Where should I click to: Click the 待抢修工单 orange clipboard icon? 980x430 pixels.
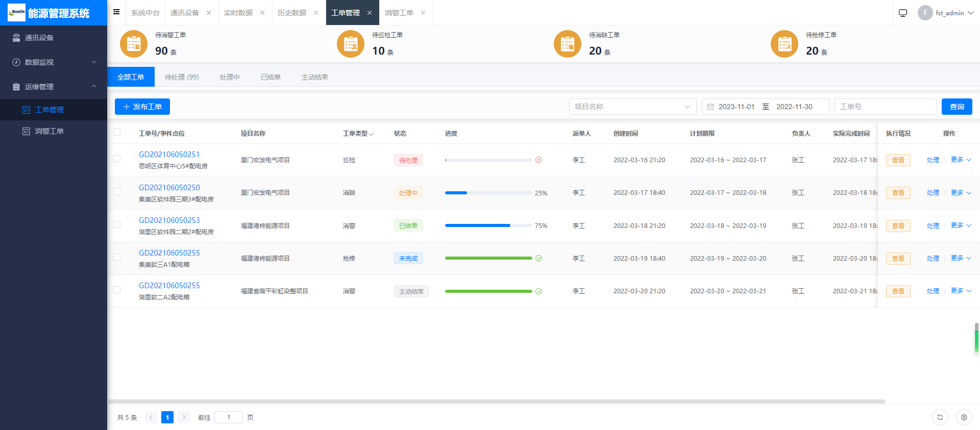click(x=785, y=44)
